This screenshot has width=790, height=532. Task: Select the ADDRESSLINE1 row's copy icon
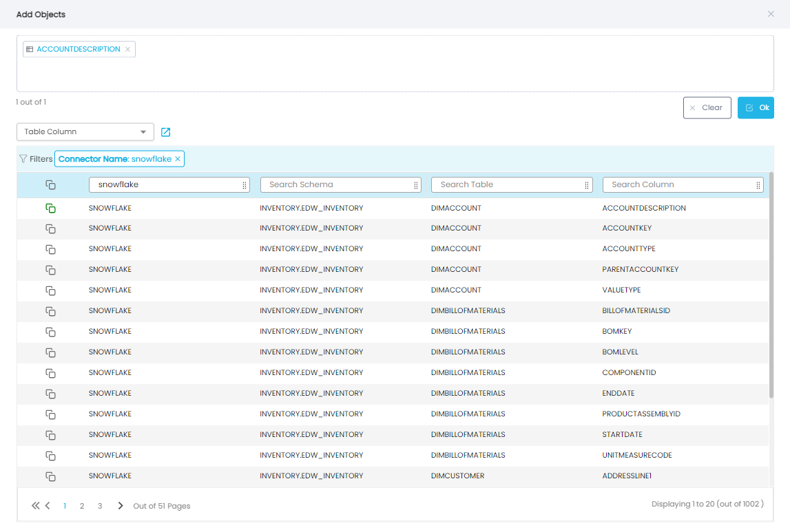[x=50, y=477]
